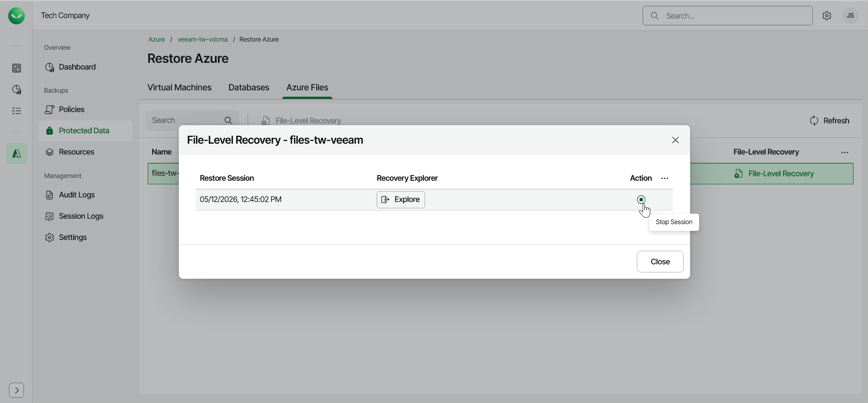Click the files-tw row name cell

[164, 173]
